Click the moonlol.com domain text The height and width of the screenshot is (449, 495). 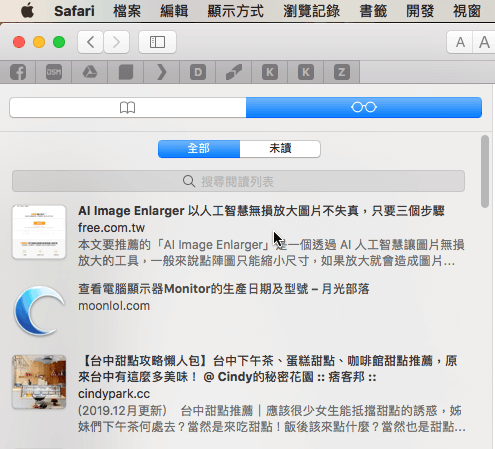[114, 306]
